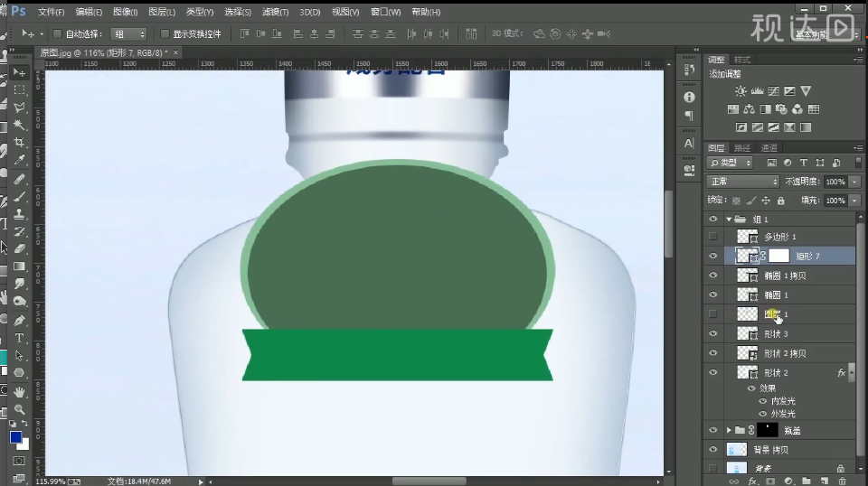The width and height of the screenshot is (868, 486).
Task: Filter layers by type layers (T icon)
Action: [x=803, y=163]
